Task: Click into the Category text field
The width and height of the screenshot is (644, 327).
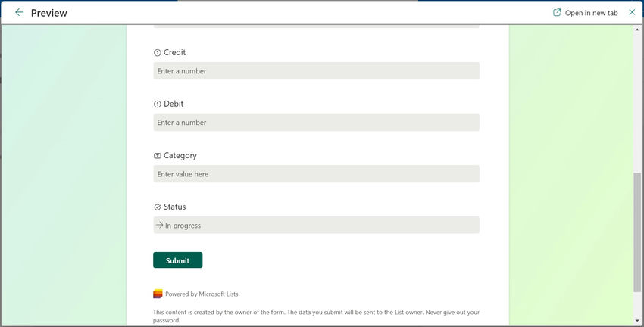Action: click(316, 174)
